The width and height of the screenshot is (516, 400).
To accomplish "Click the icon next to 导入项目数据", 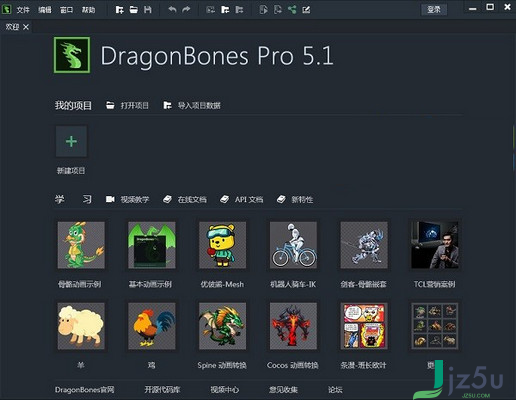I will (x=167, y=105).
